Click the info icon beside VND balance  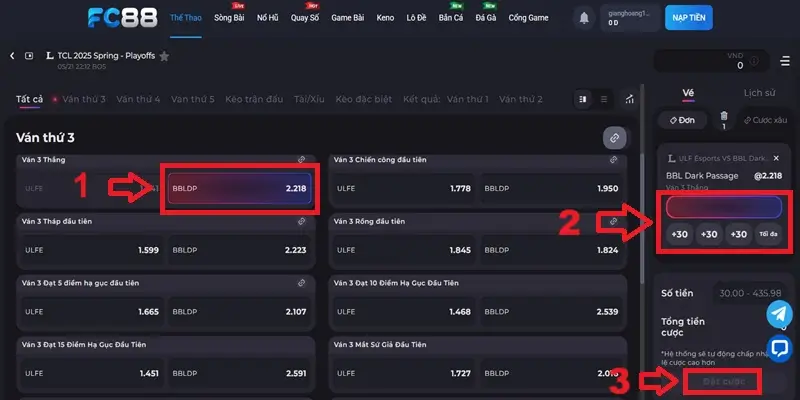coord(754,61)
